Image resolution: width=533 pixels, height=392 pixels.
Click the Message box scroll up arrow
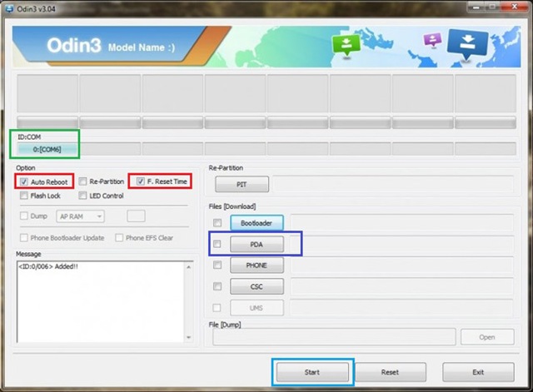click(189, 267)
